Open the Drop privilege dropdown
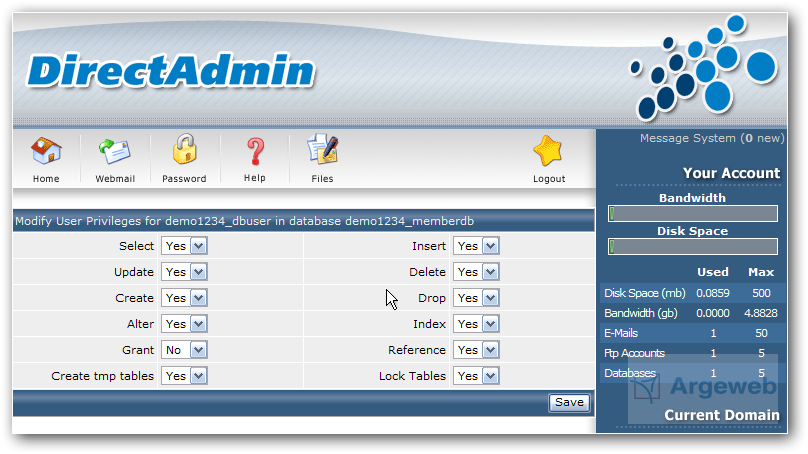The image size is (808, 454). [476, 298]
